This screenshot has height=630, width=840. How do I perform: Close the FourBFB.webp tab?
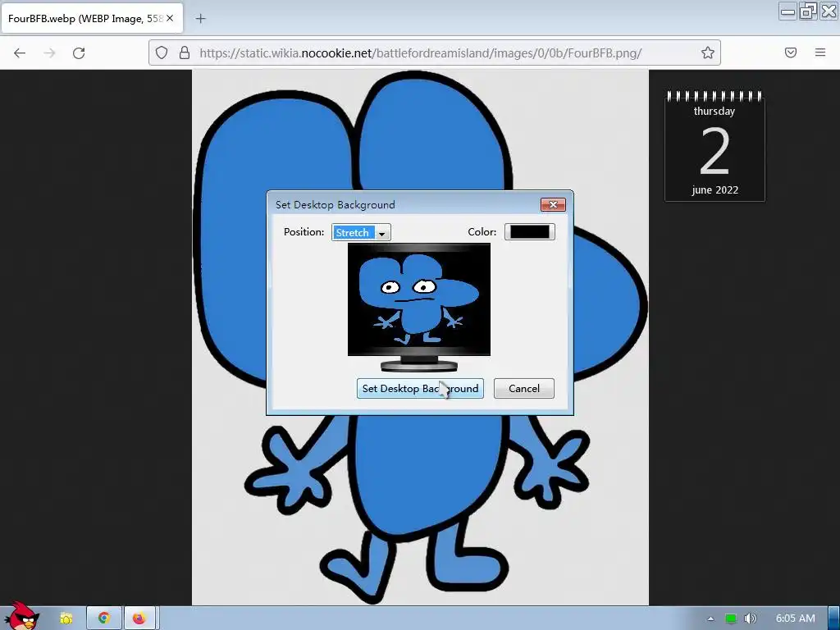170,18
